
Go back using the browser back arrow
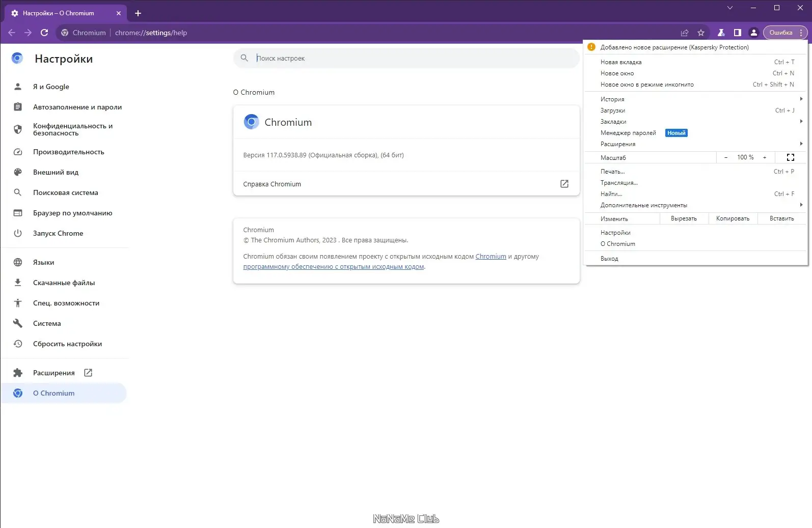12,33
